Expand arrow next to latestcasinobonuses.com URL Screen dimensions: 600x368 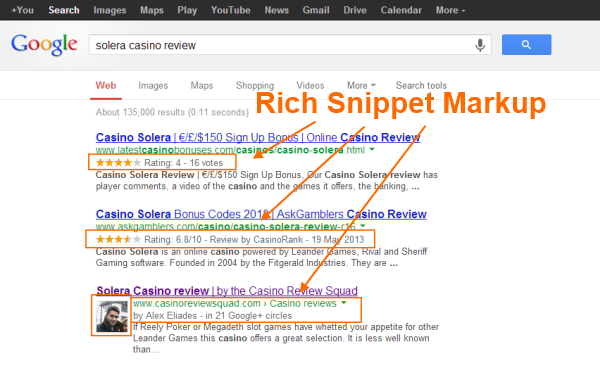pos(372,150)
